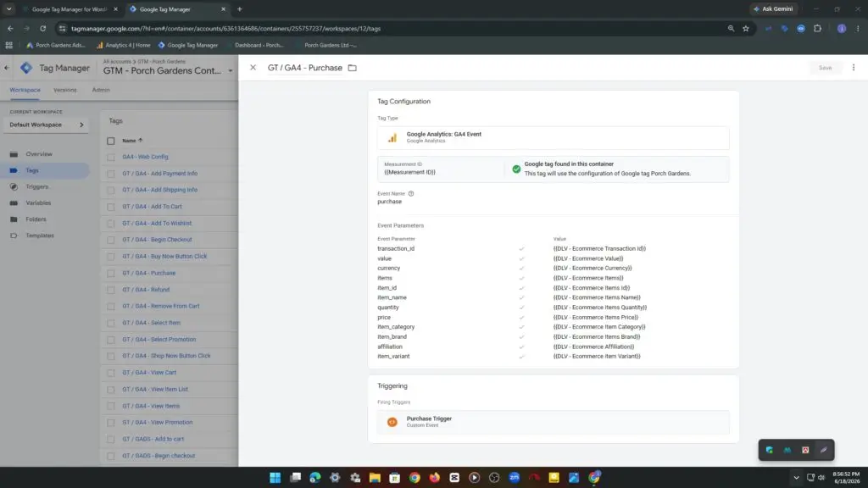Switch to Google Tag Manager for WordPress tab

coord(70,8)
